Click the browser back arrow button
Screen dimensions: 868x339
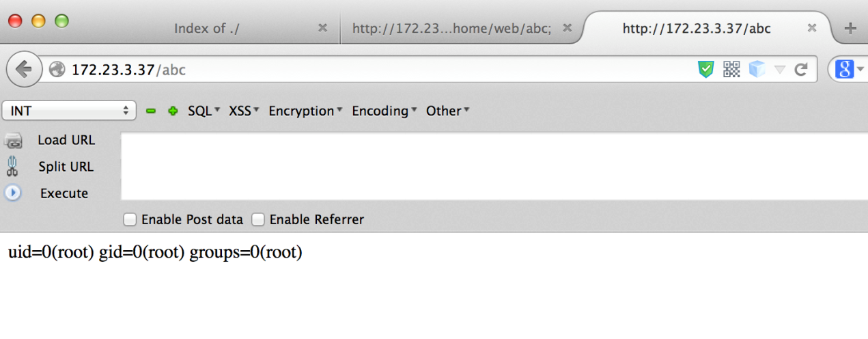pyautogui.click(x=24, y=69)
